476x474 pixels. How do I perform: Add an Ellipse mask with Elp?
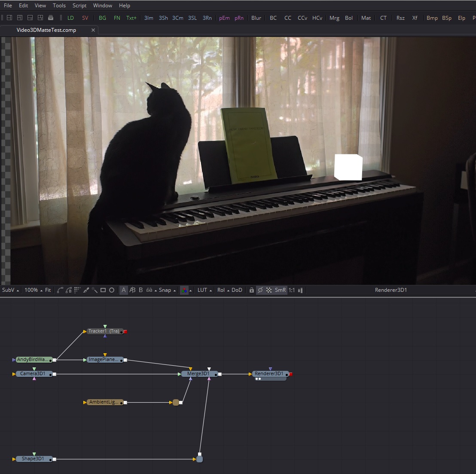pyautogui.click(x=461, y=18)
